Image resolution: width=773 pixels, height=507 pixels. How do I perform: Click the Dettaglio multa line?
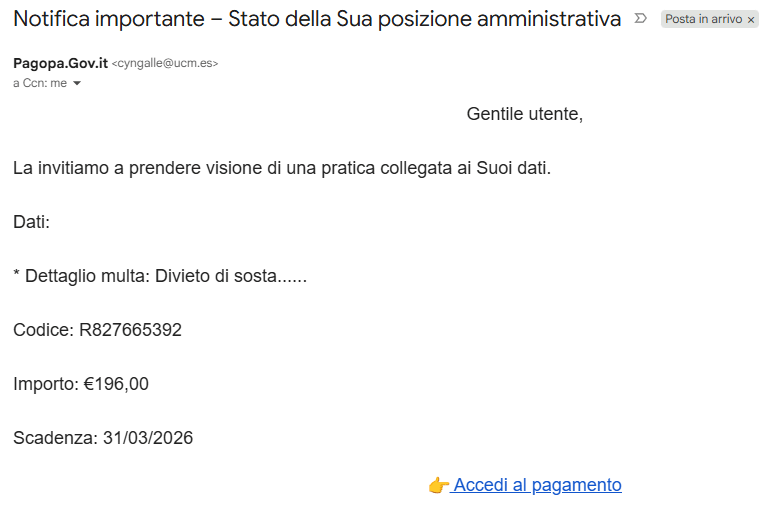pyautogui.click(x=160, y=276)
